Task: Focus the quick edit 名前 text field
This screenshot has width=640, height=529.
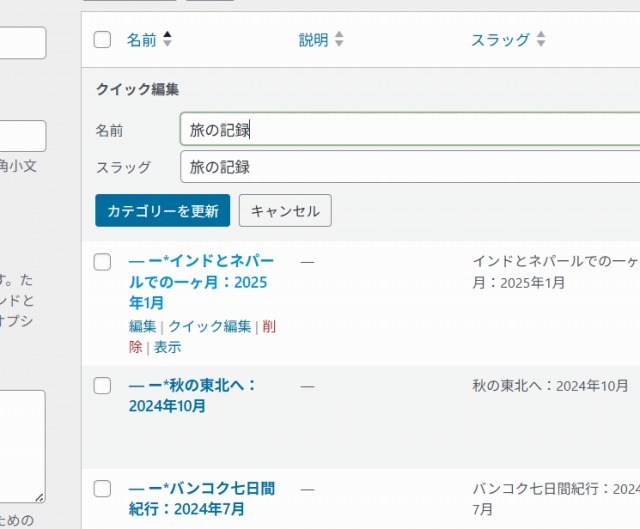Action: click(x=410, y=129)
